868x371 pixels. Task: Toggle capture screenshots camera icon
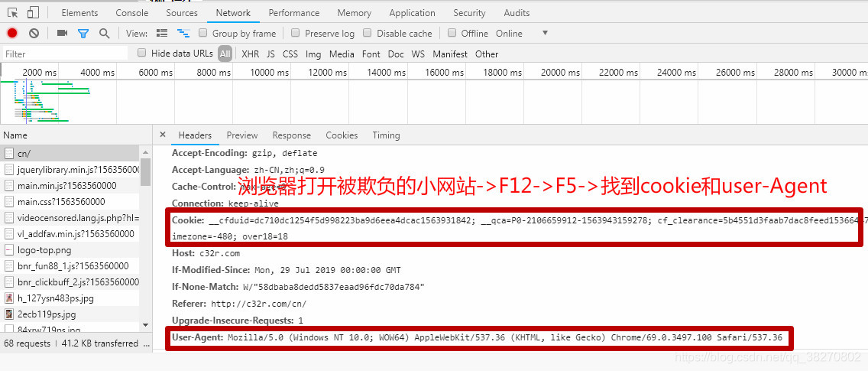(62, 33)
